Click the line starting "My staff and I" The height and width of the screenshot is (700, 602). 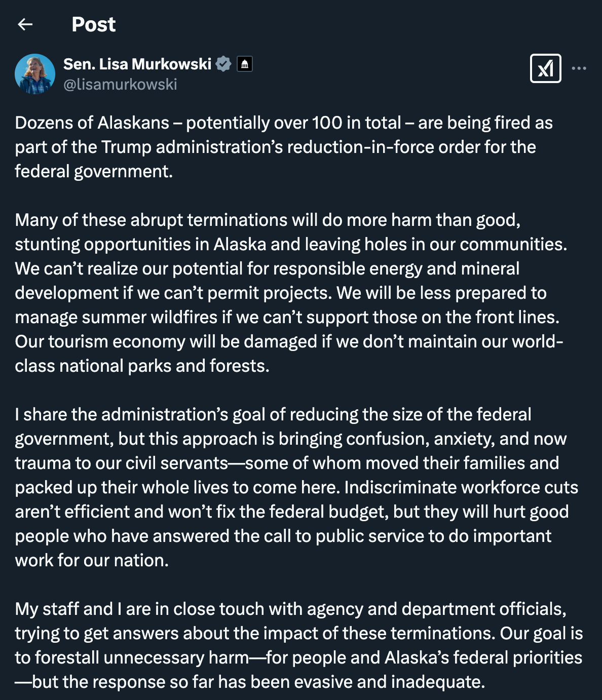(x=290, y=609)
